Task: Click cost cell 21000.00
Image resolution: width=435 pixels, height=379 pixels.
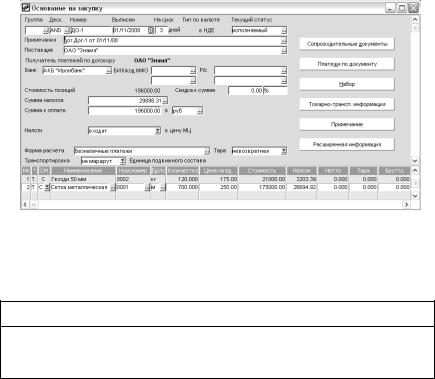Action: click(x=262, y=179)
